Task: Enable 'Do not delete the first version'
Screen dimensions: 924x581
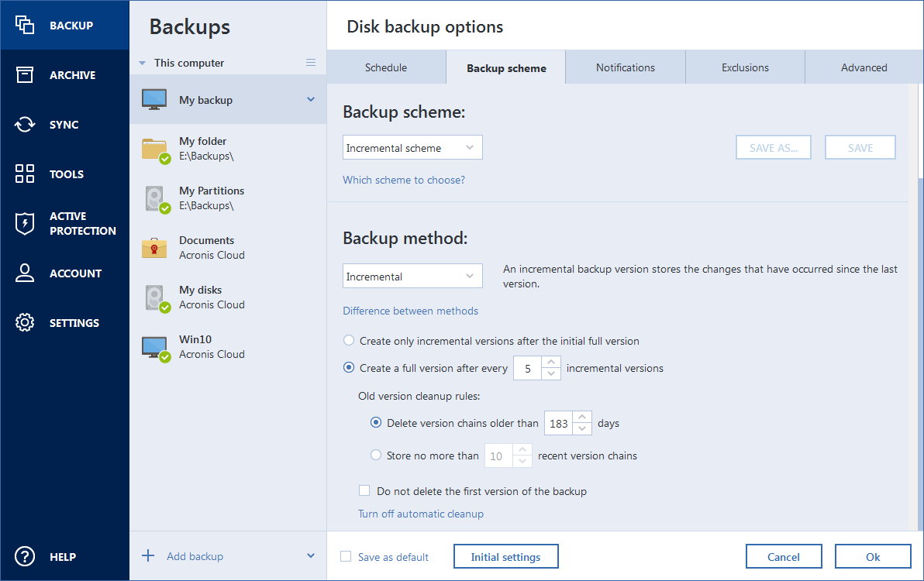Action: pyautogui.click(x=364, y=490)
